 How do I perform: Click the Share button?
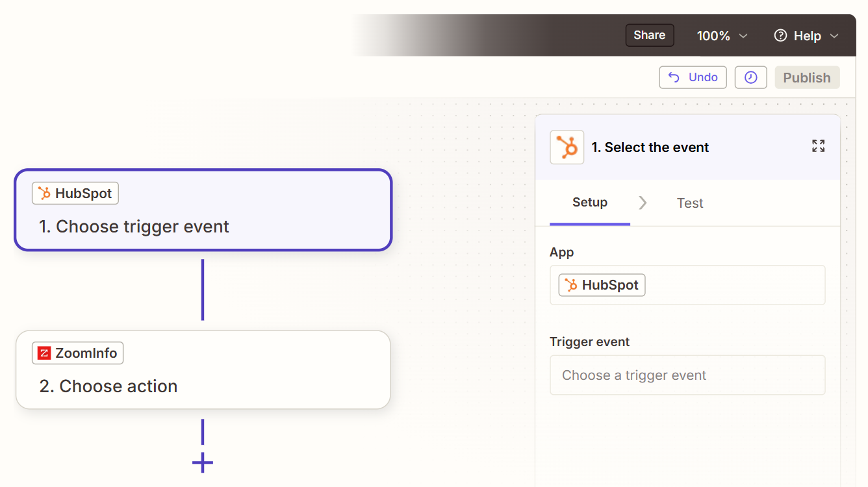click(x=649, y=35)
